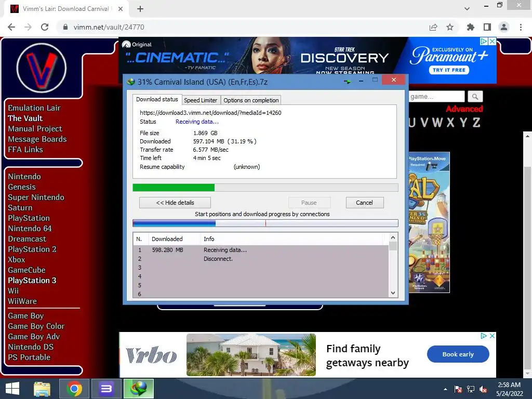Click the connections progress bar
Viewport: 532px width, 399px height.
pos(265,223)
